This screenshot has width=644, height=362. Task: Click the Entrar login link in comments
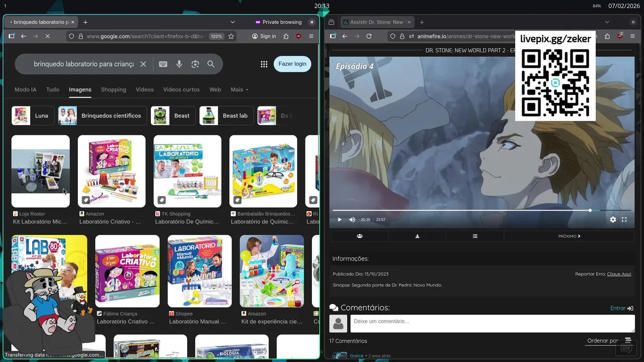coord(621,308)
